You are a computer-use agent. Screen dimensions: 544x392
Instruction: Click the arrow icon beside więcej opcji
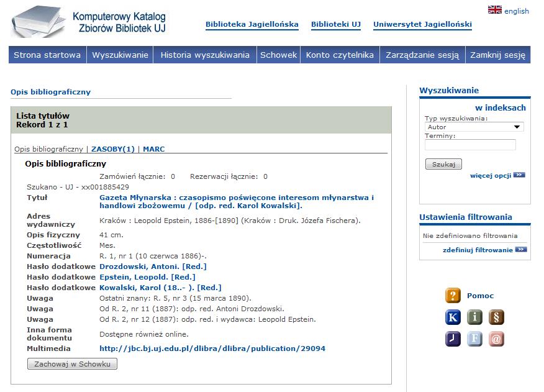point(519,175)
